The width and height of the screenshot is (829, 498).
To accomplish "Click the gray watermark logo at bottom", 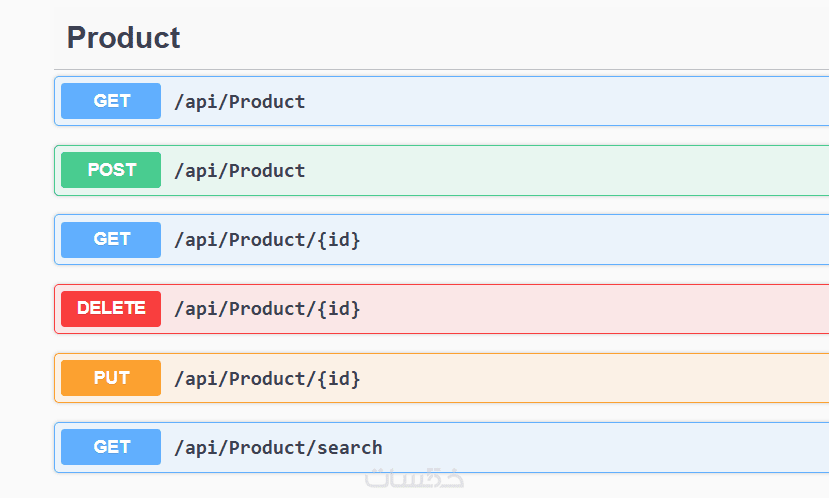I will tap(415, 477).
